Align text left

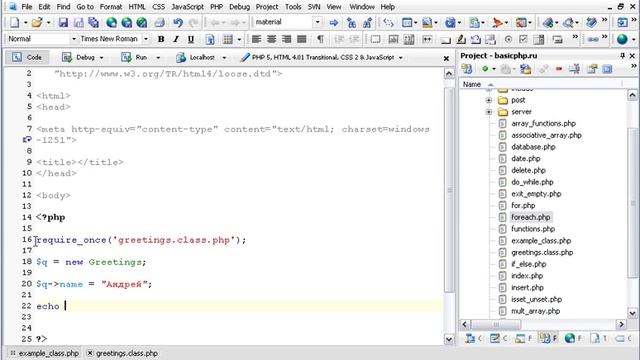[x=256, y=39]
